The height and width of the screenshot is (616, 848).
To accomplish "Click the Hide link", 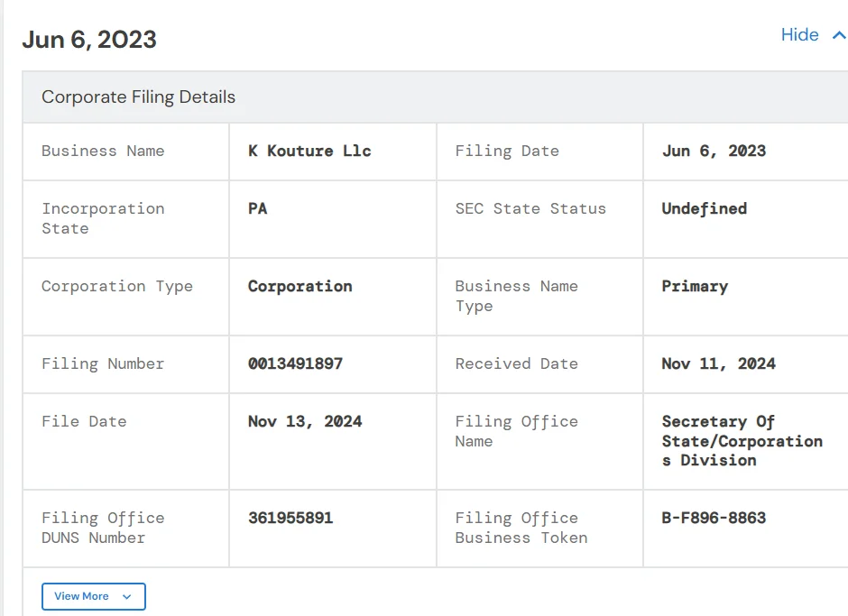I will [799, 35].
